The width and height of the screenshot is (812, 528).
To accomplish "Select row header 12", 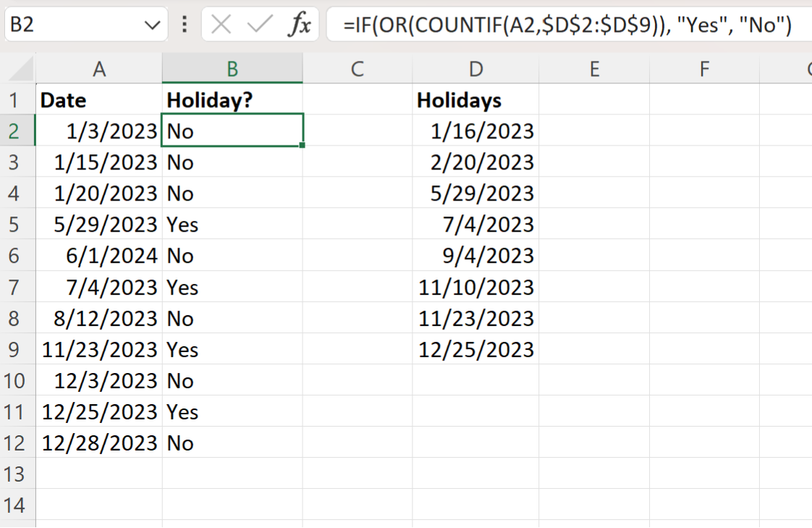I will click(17, 443).
